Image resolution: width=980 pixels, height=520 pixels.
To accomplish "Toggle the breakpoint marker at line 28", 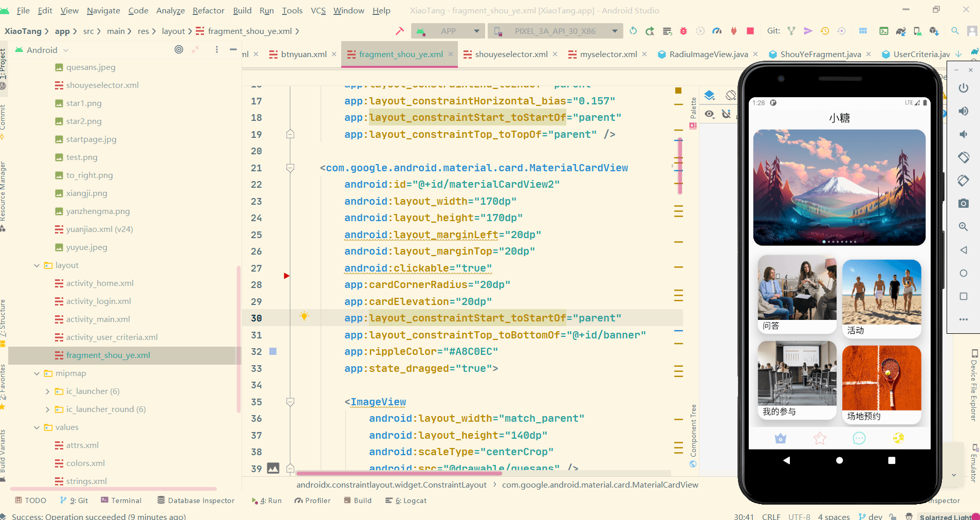I will coord(287,276).
